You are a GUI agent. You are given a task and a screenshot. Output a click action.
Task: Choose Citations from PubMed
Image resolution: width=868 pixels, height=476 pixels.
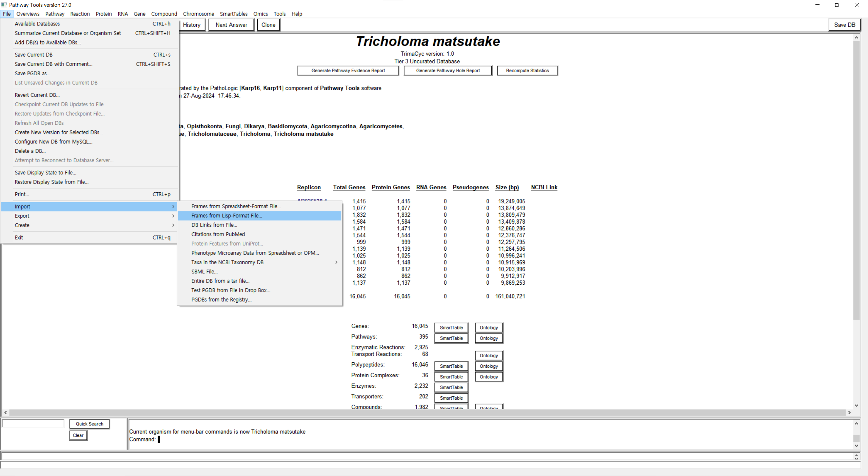point(259,234)
